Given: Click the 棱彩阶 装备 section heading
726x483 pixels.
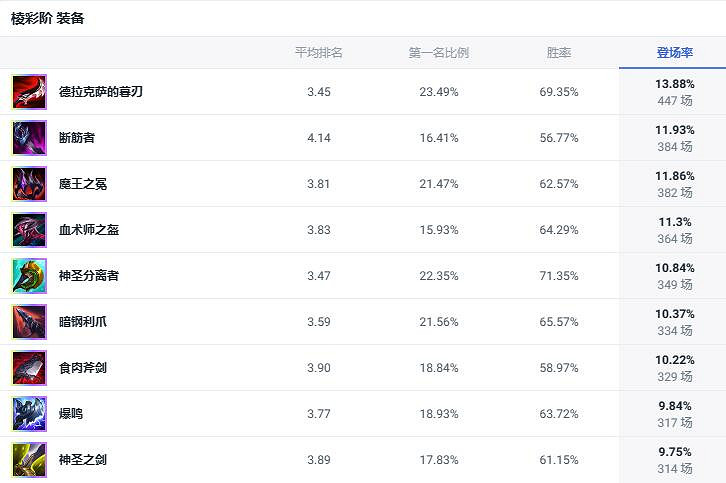Looking at the screenshot, I should [48, 19].
